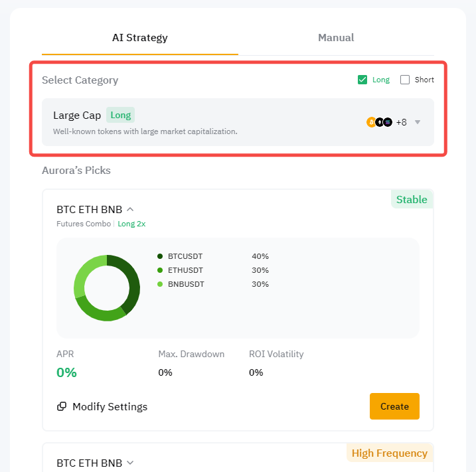Viewport: 476px width, 472px height.
Task: Enable the Short checkbox
Action: pos(405,80)
